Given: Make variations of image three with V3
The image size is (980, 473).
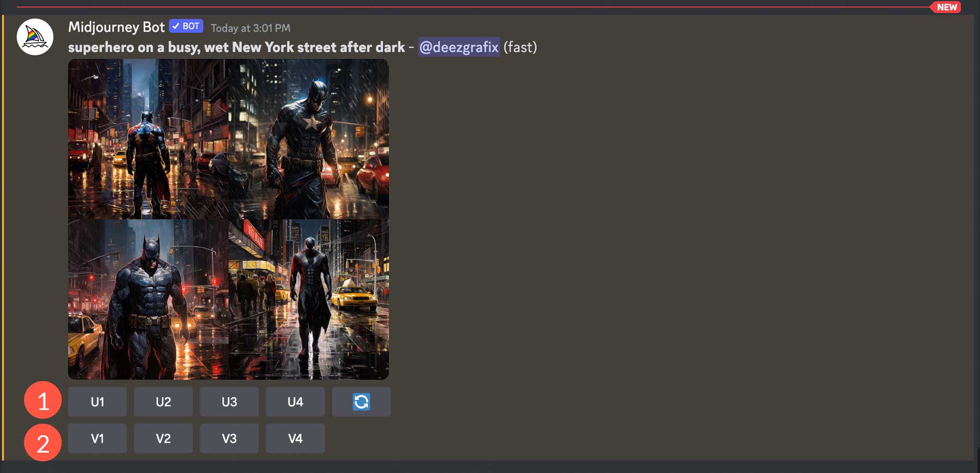Looking at the screenshot, I should tap(229, 438).
